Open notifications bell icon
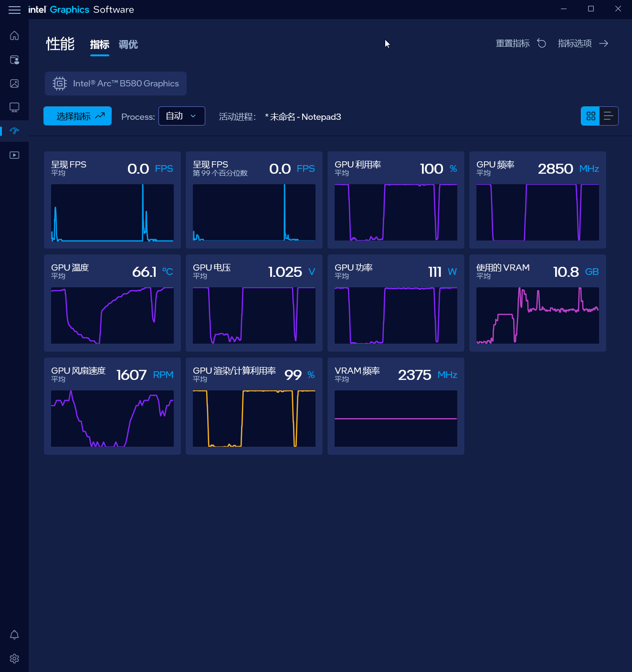This screenshot has height=672, width=632. coord(14,635)
